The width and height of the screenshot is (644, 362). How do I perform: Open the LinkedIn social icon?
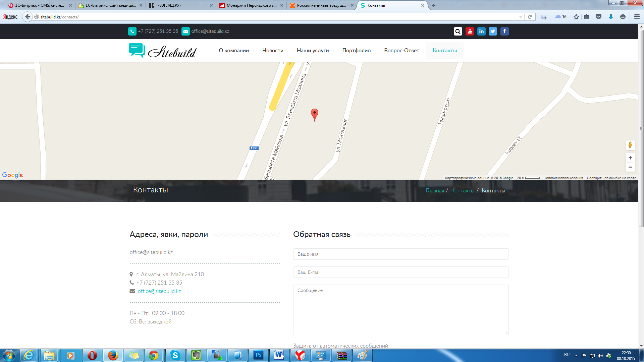481,31
